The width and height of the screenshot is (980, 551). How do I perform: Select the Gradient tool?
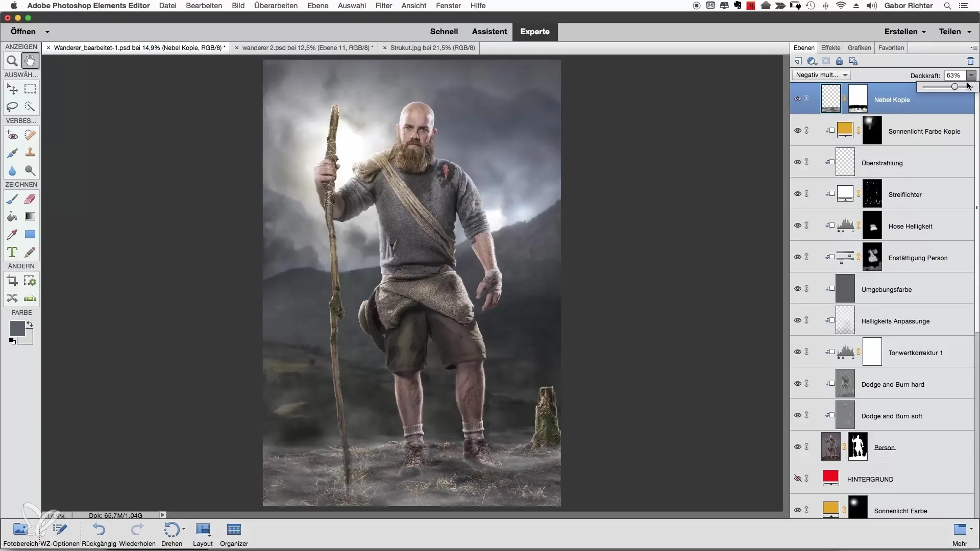click(x=30, y=216)
